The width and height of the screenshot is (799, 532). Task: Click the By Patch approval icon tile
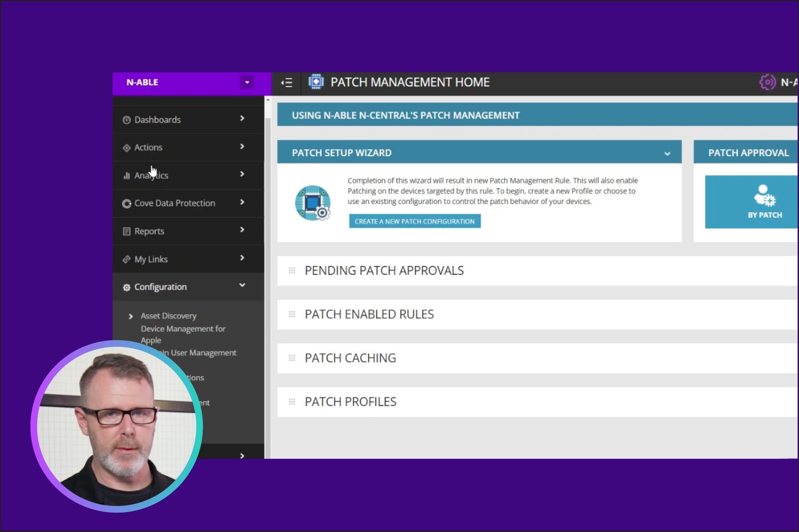coord(764,202)
